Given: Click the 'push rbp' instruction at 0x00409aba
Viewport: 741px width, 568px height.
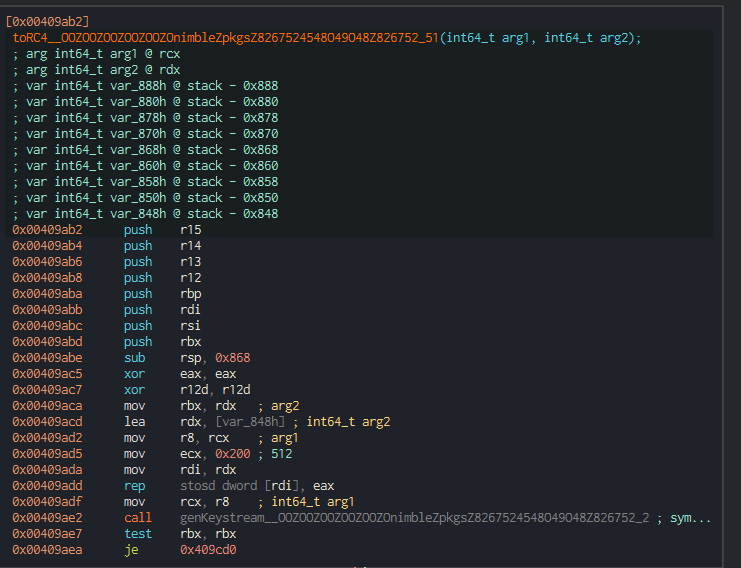Looking at the screenshot, I should pos(163,294).
